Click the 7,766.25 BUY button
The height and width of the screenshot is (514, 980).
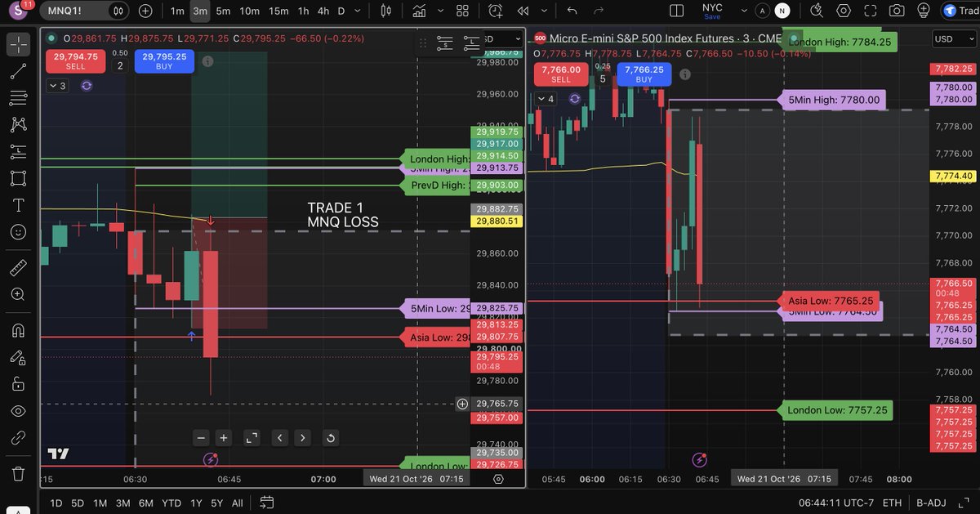(x=644, y=74)
